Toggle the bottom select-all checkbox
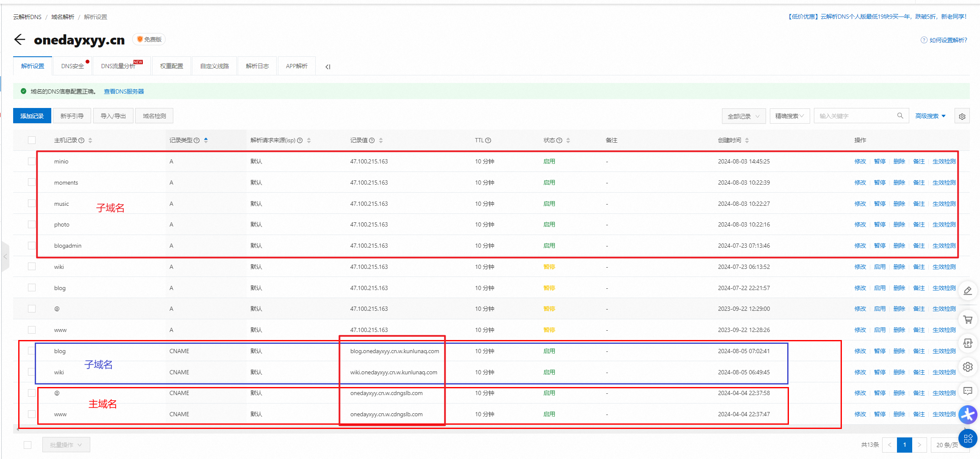980x459 pixels. tap(28, 445)
